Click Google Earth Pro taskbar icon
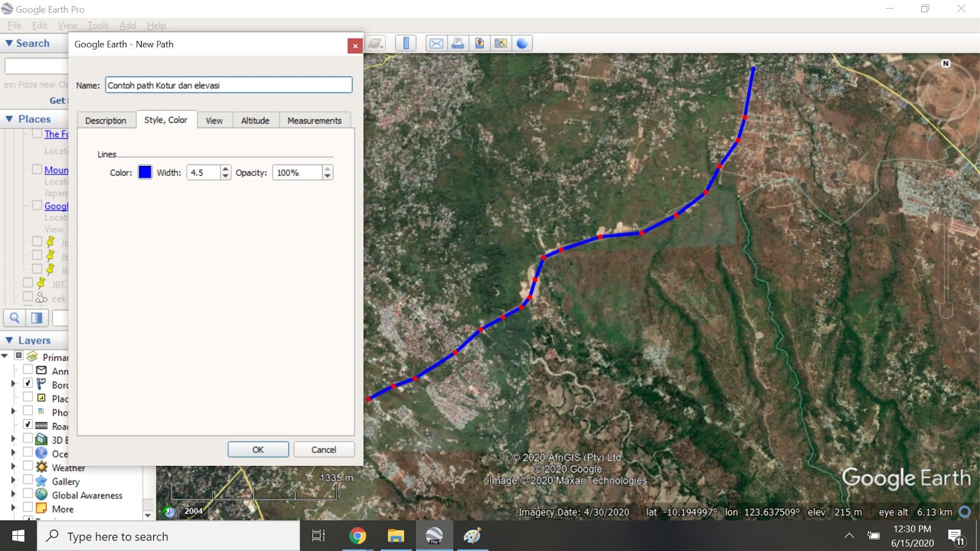This screenshot has width=980, height=551. 434,536
